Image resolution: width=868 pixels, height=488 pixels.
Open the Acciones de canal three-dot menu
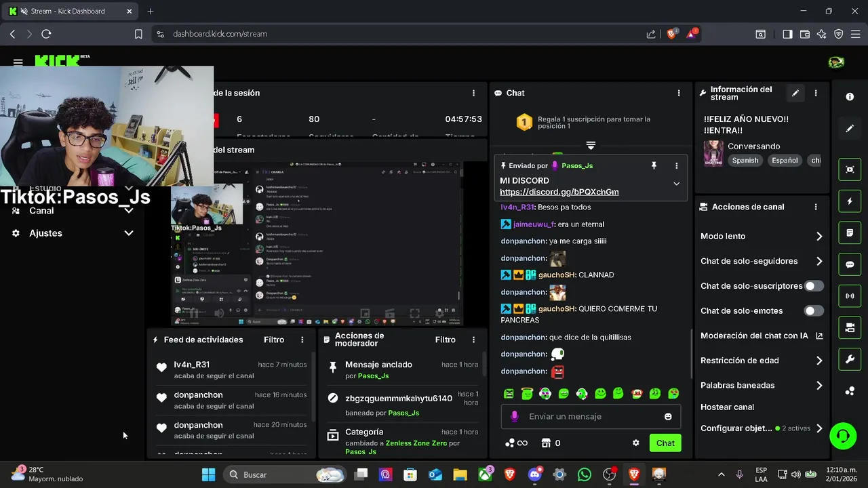816,207
